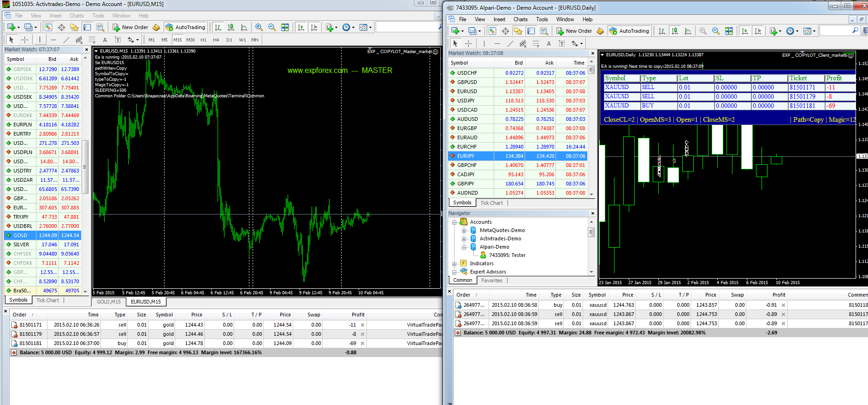This screenshot has width=868, height=405.
Task: Collapse Alpari-Demo account tree node
Action: pyautogui.click(x=464, y=247)
